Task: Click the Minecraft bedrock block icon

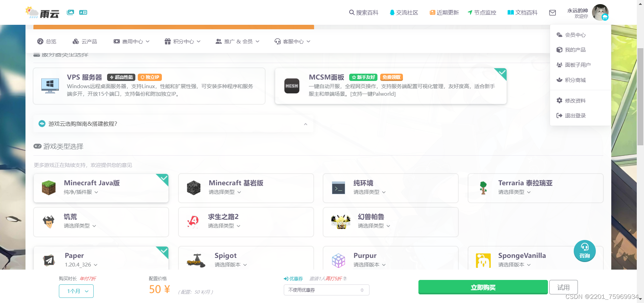Action: coord(194,188)
